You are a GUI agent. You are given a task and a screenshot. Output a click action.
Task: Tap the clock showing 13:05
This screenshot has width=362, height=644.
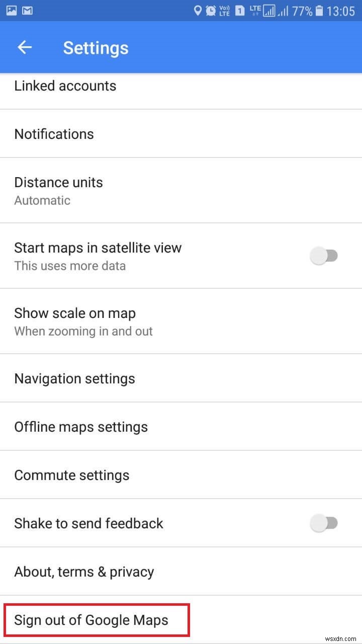[x=340, y=10]
